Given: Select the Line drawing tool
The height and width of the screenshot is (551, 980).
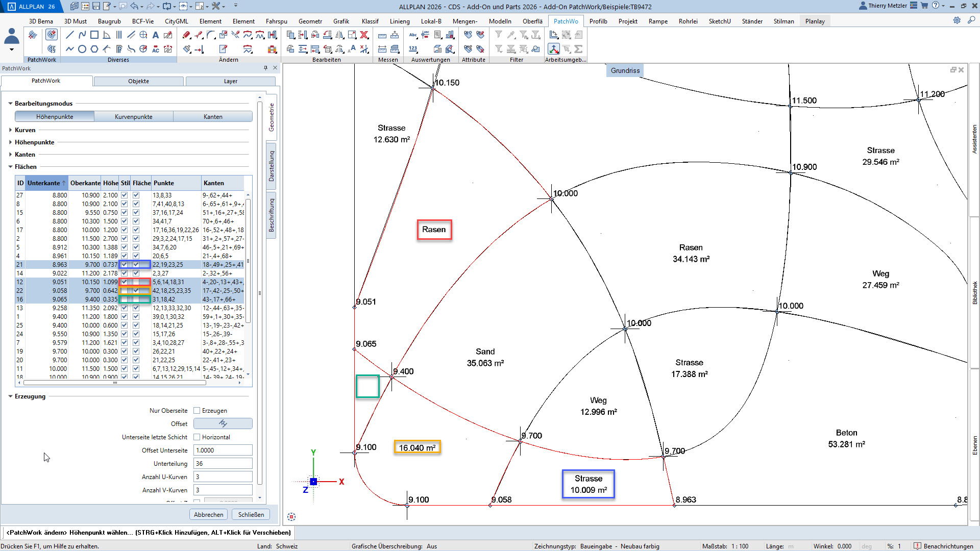Looking at the screenshot, I should coord(70,35).
